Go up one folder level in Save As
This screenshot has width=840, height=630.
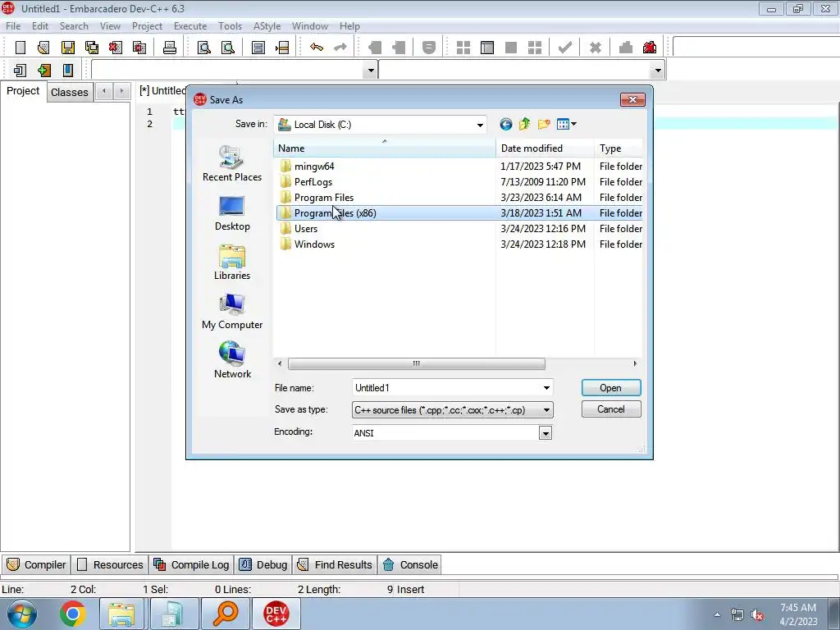(x=524, y=125)
